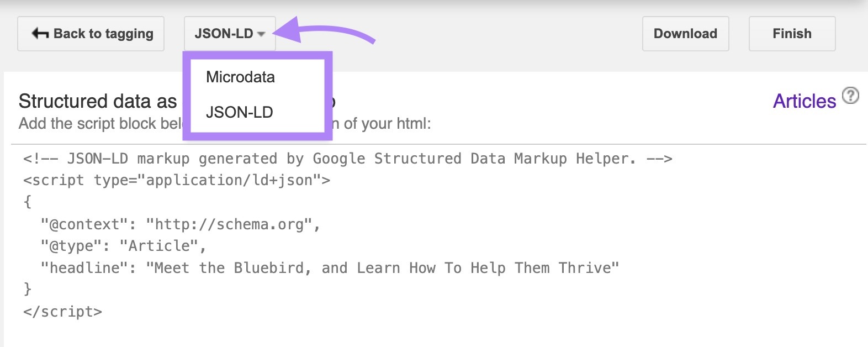Open the output format dropdown labeled JSON-LD
The height and width of the screenshot is (347, 868).
[x=229, y=34]
